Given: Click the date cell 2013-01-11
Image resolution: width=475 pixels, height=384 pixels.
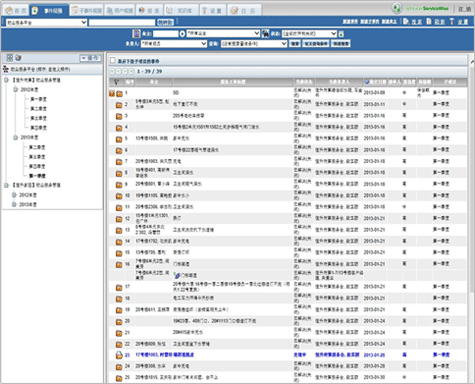Looking at the screenshot, I should [374, 104].
